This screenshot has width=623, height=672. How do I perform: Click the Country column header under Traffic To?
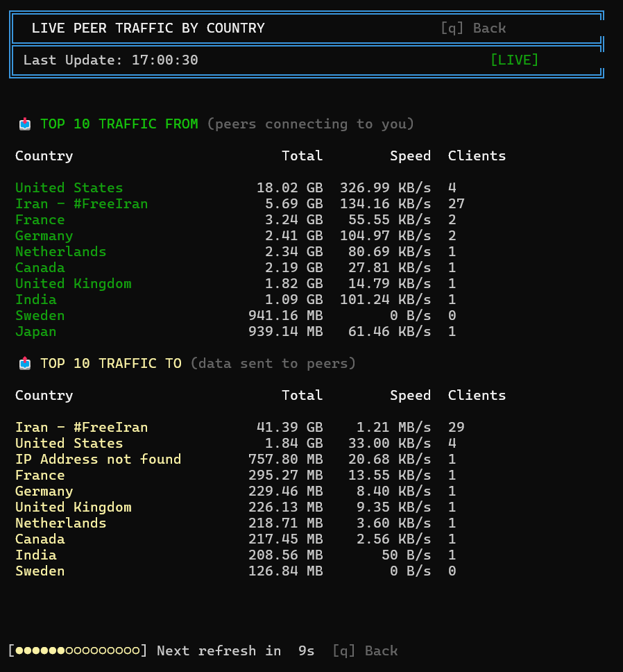click(44, 396)
